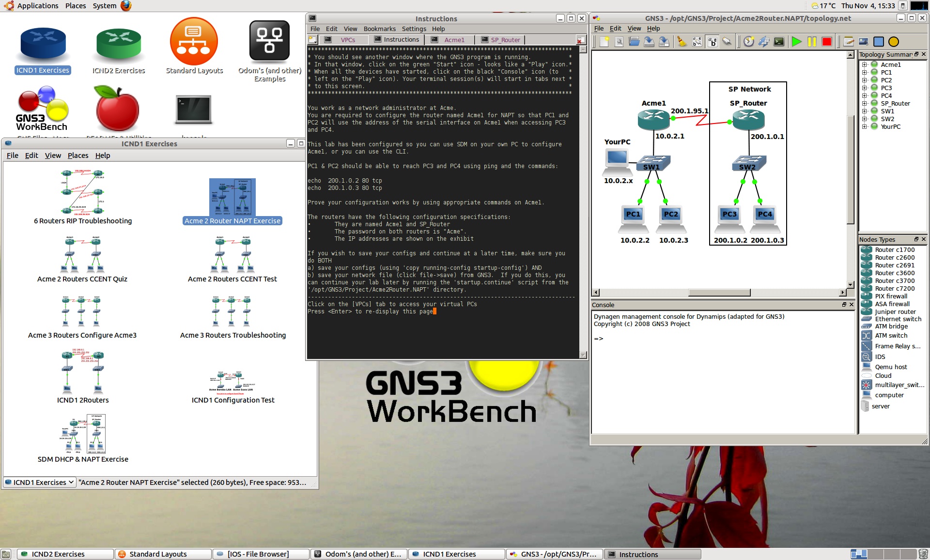Click the yellow Pause all devices icon

click(812, 42)
